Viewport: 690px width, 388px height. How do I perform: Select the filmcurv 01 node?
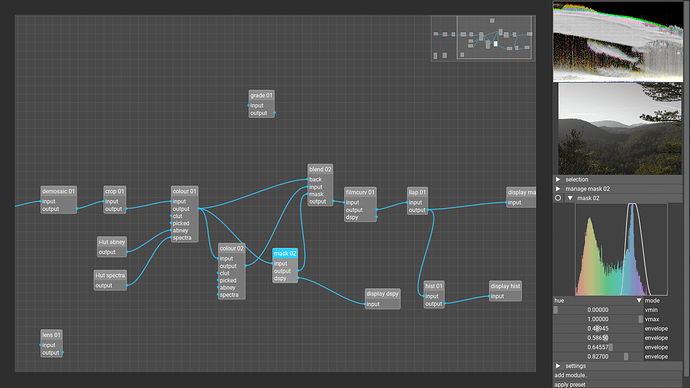pyautogui.click(x=360, y=192)
